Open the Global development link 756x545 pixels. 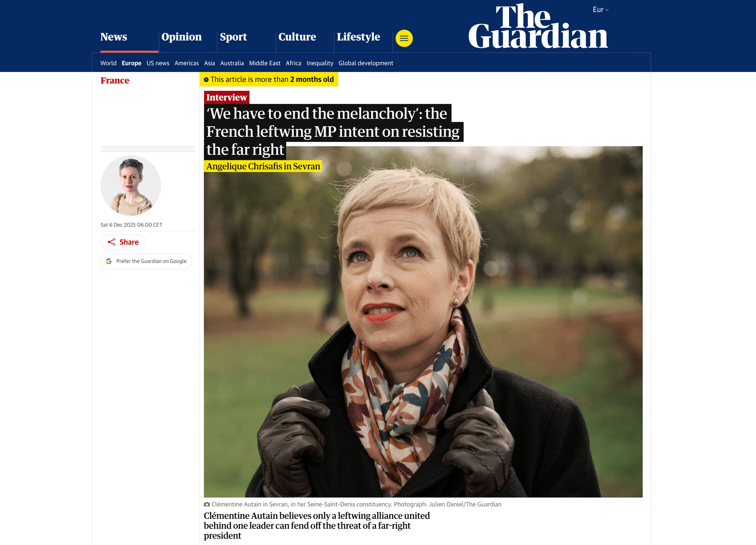pyautogui.click(x=366, y=63)
